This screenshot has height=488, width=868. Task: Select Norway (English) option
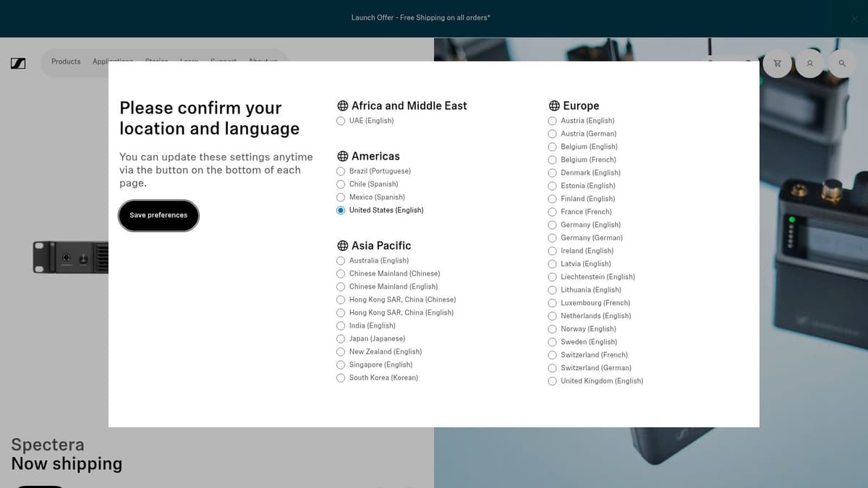[553, 329]
